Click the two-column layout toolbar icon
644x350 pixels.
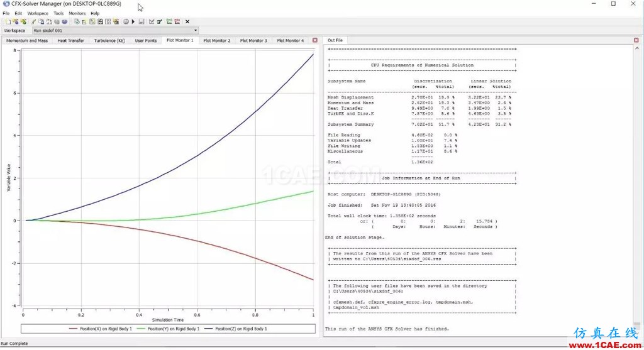[108, 21]
